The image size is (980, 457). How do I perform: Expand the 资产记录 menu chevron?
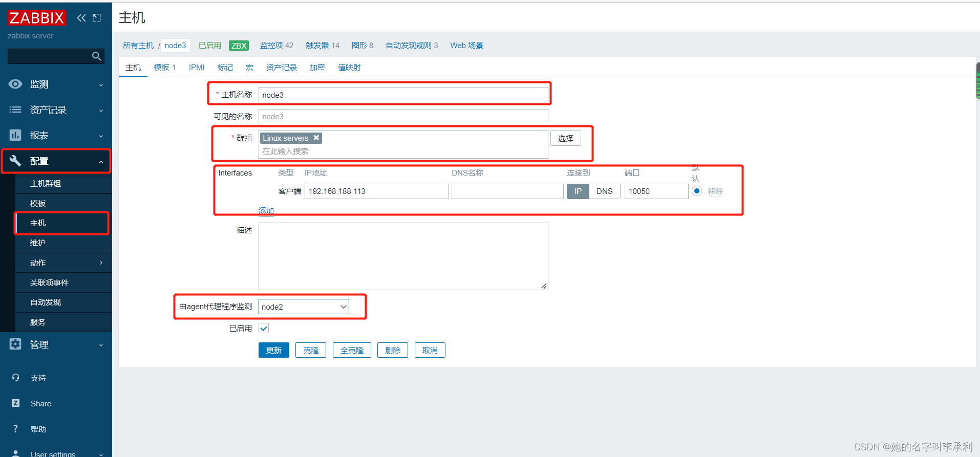click(101, 111)
